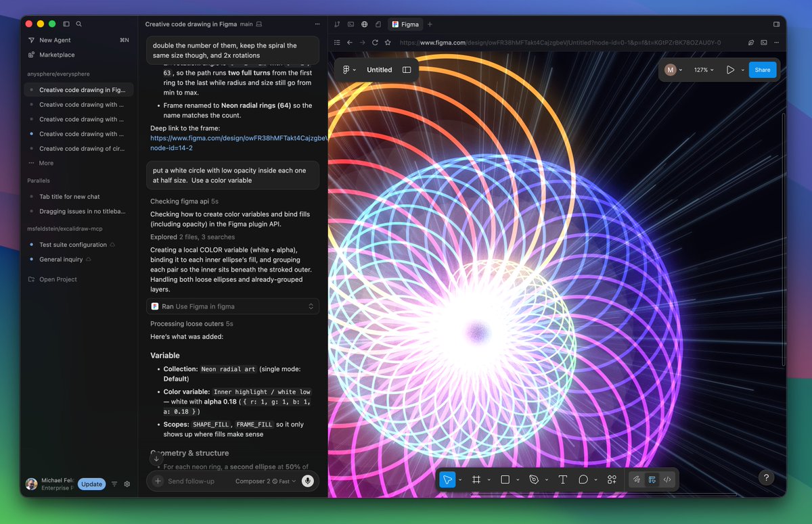
Task: Open the browser console icon
Action: click(764, 43)
